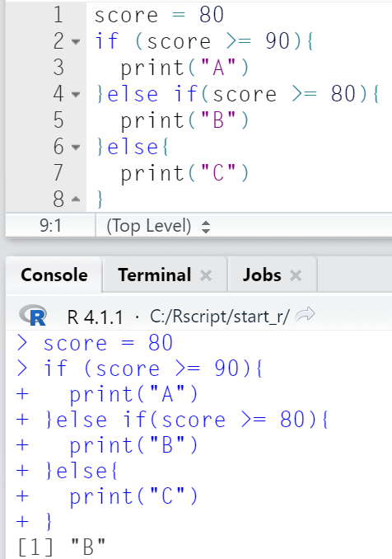Click console line > score = 80
Screen dimensions: 392x559
(95, 343)
